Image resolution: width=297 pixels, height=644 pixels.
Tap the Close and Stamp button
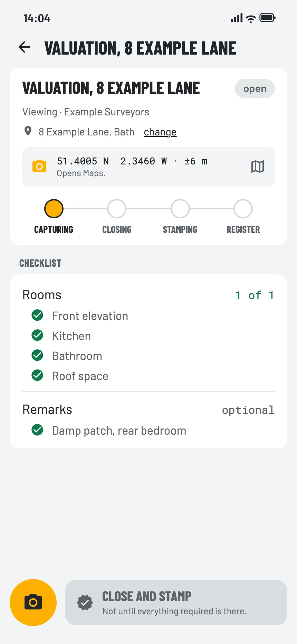(176, 603)
